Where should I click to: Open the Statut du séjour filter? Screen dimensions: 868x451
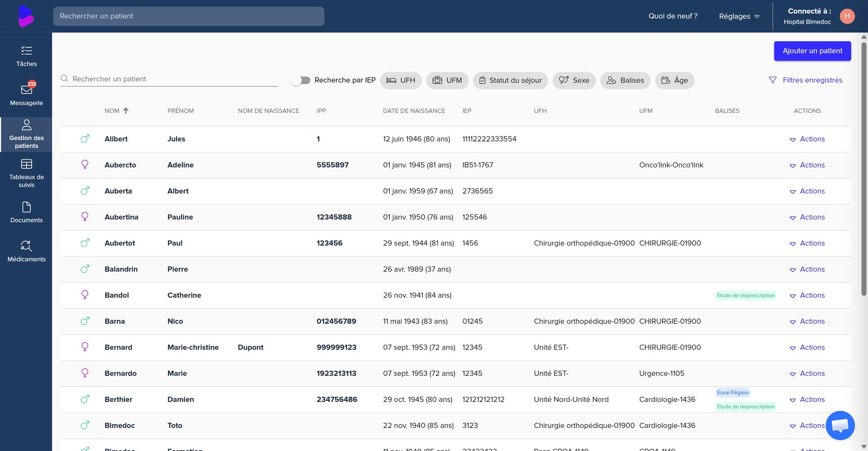[510, 80]
